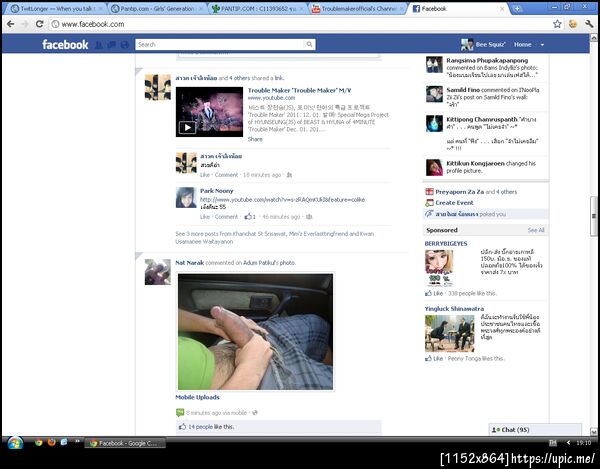Close the Facebook browser tab
The image size is (600, 469).
tap(502, 8)
